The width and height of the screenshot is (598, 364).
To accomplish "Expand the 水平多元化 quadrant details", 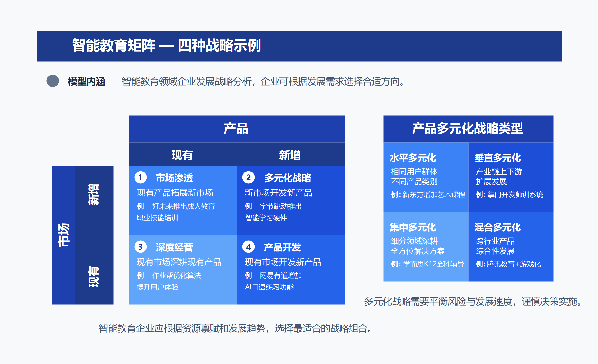I will pos(426,176).
